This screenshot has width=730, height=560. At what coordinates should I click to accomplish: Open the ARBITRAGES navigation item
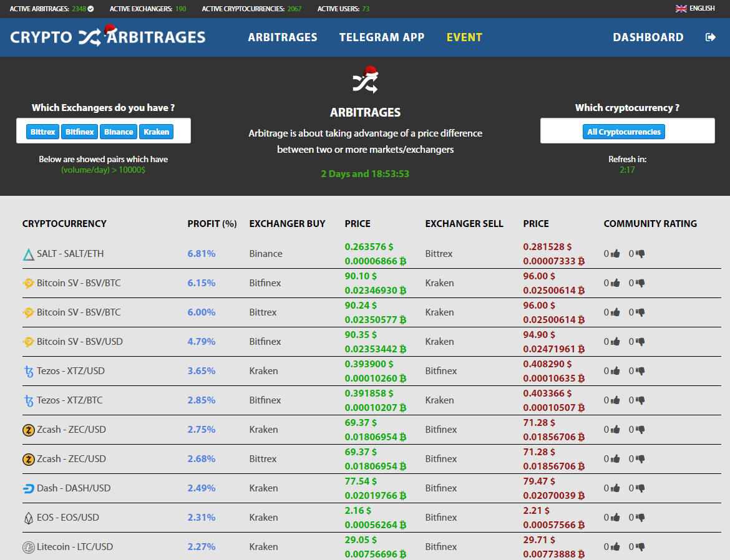point(283,37)
